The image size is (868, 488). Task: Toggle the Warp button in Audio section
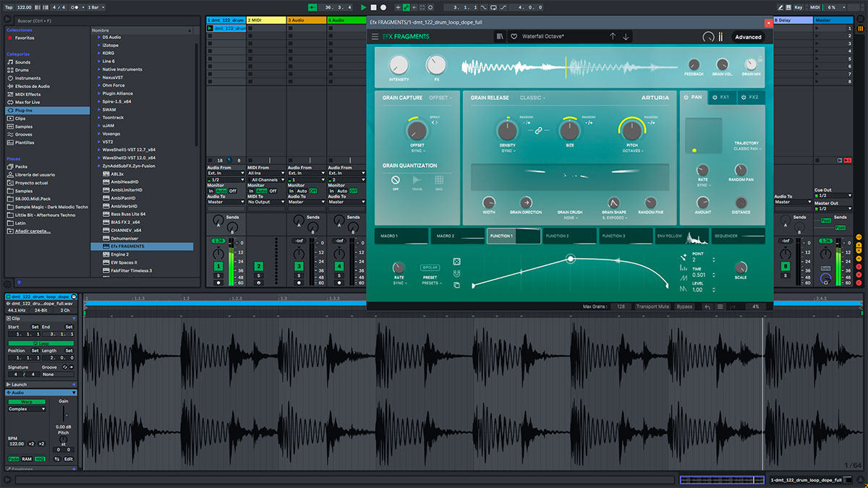pos(26,401)
